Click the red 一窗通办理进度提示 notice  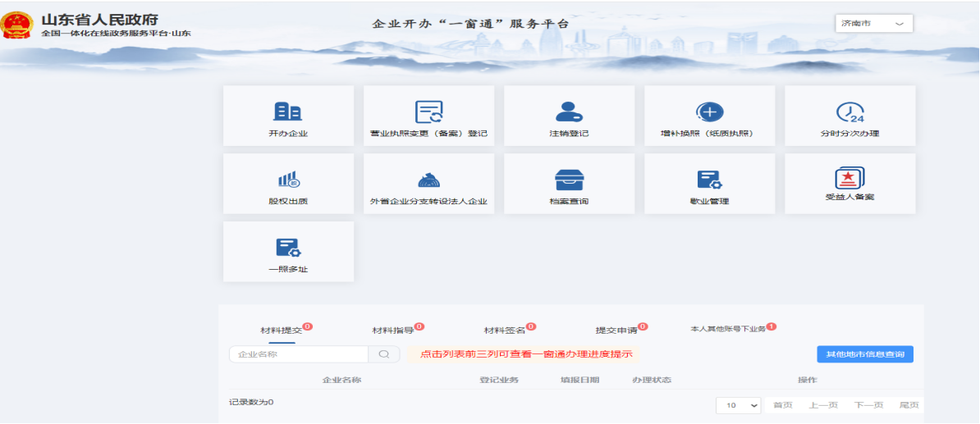[x=523, y=354]
